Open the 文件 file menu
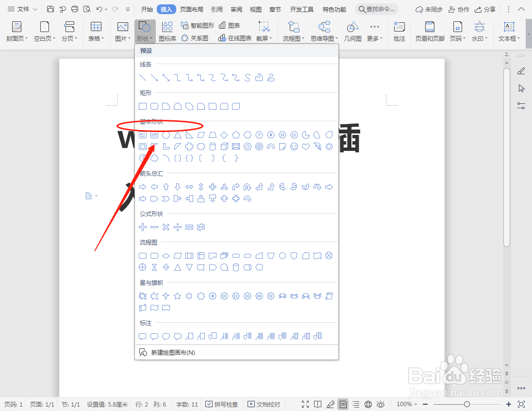Screen dimensions: 532x411 click(x=22, y=8)
